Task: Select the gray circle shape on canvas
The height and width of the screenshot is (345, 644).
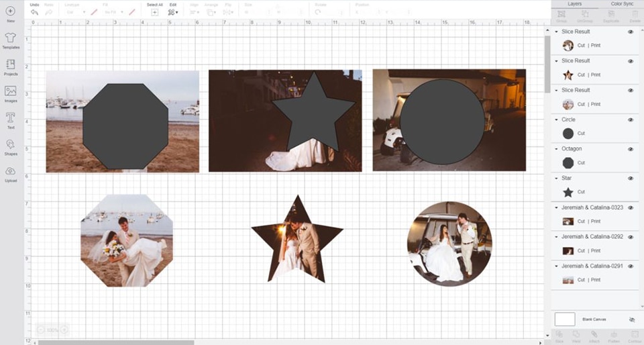Action: (442, 121)
